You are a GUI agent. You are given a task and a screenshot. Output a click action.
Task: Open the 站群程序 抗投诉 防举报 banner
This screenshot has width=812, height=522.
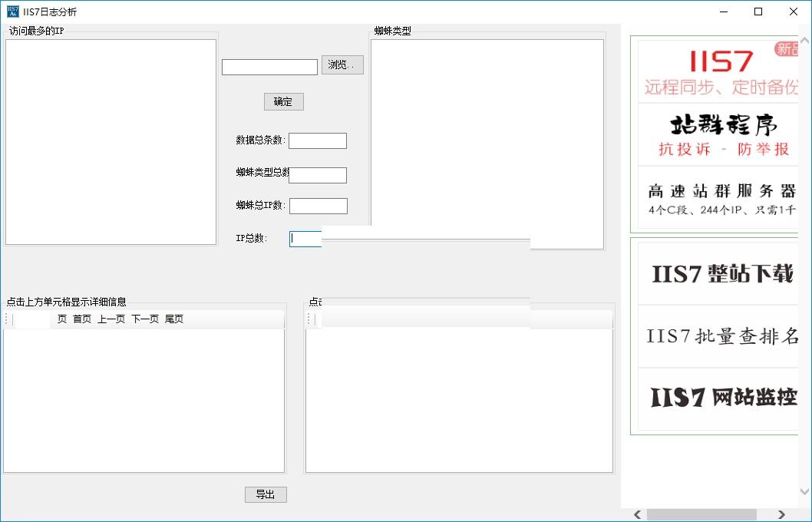718,134
